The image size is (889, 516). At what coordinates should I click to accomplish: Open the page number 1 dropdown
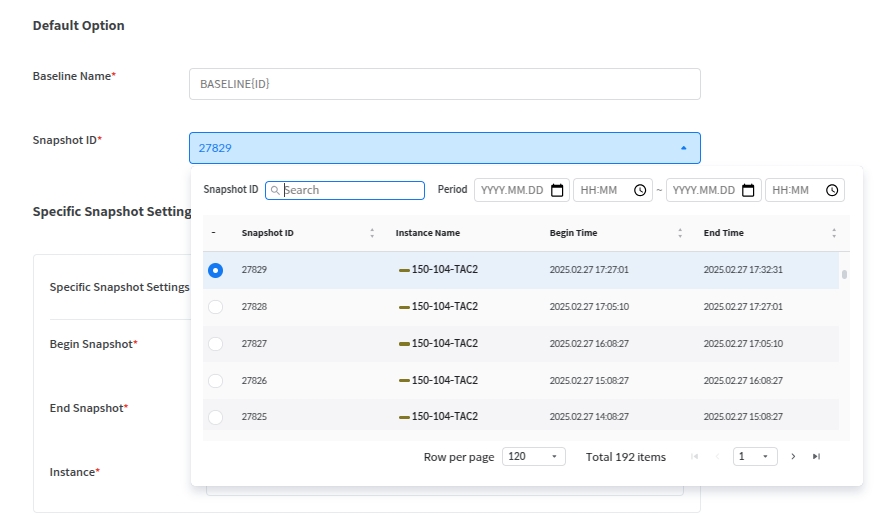[755, 456]
